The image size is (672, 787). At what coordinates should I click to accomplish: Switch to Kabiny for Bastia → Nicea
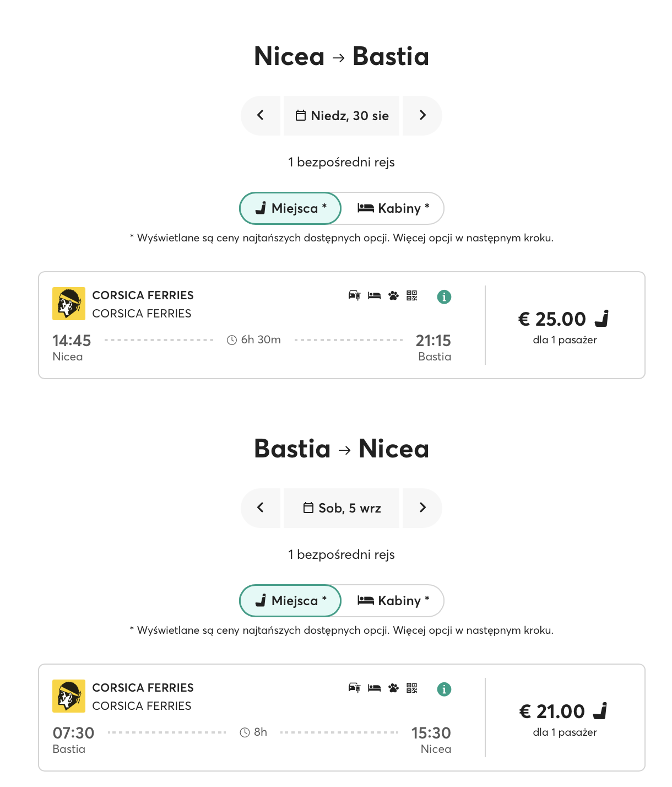click(393, 601)
